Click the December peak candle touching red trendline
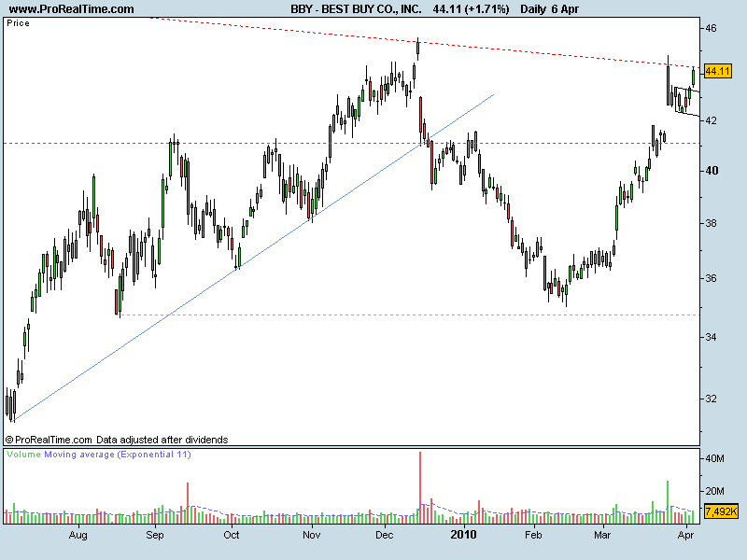This screenshot has height=560, width=747. [x=417, y=49]
